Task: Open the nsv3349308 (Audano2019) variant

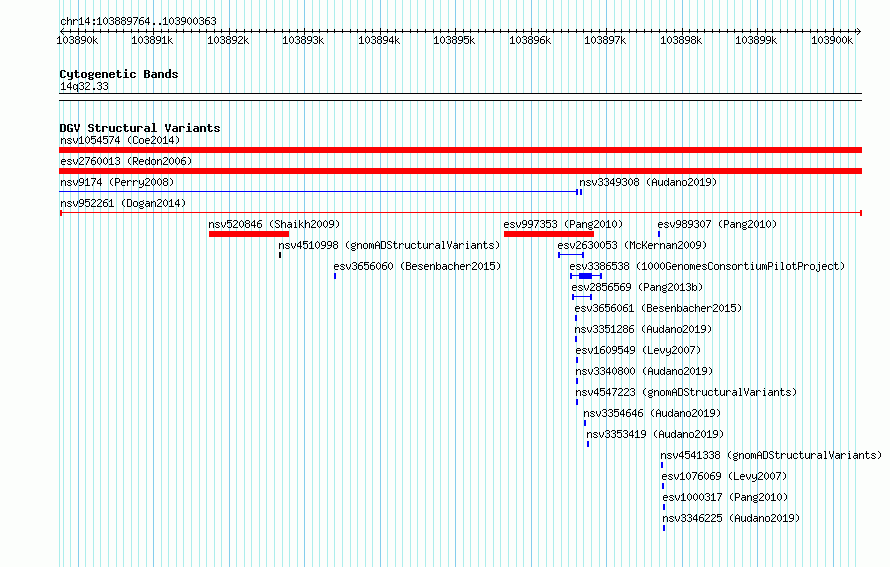Action: [648, 182]
